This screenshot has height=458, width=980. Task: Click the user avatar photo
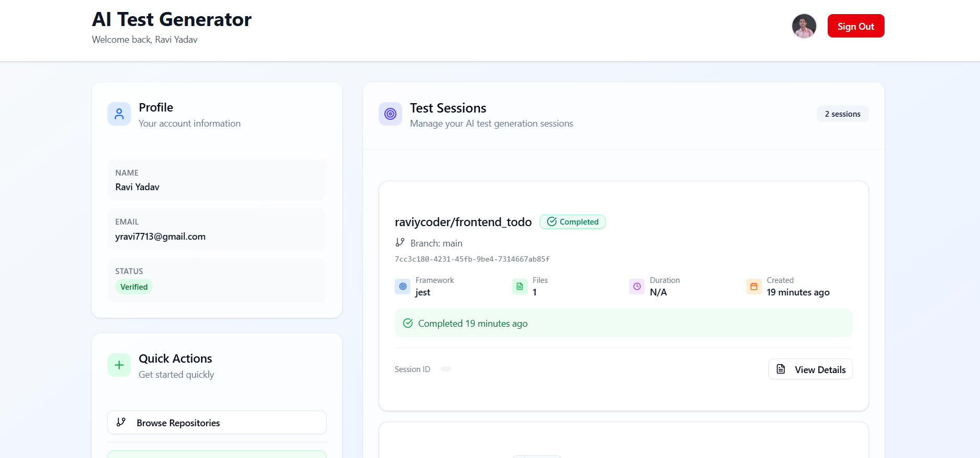tap(804, 26)
